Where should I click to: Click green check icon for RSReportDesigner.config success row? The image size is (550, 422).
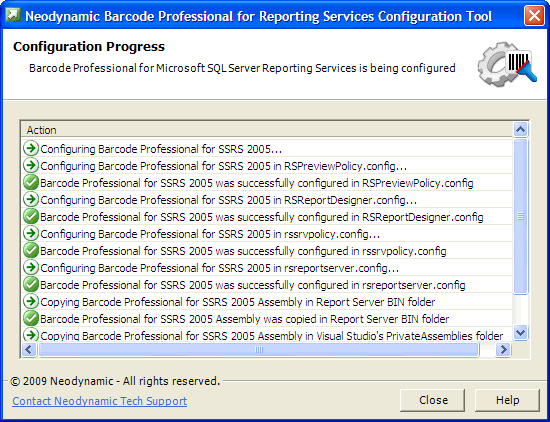tap(31, 216)
